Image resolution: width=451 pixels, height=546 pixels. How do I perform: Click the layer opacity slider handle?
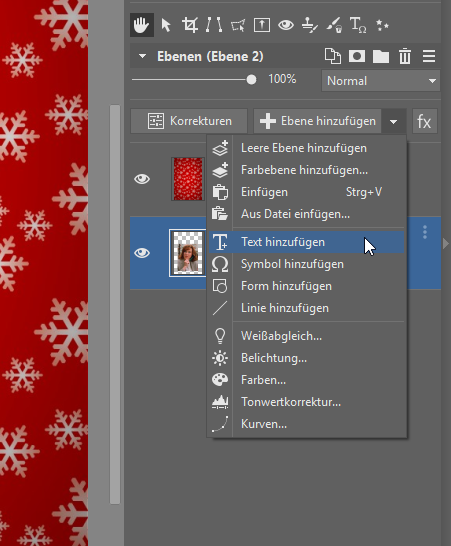(x=251, y=80)
